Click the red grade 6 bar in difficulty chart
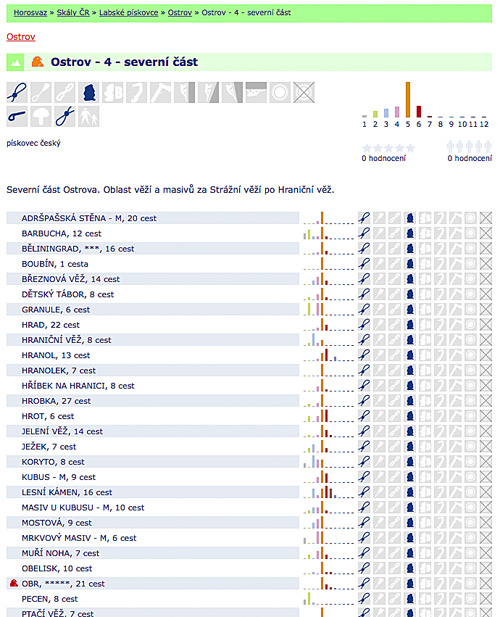The width and height of the screenshot is (500, 617). (419, 111)
